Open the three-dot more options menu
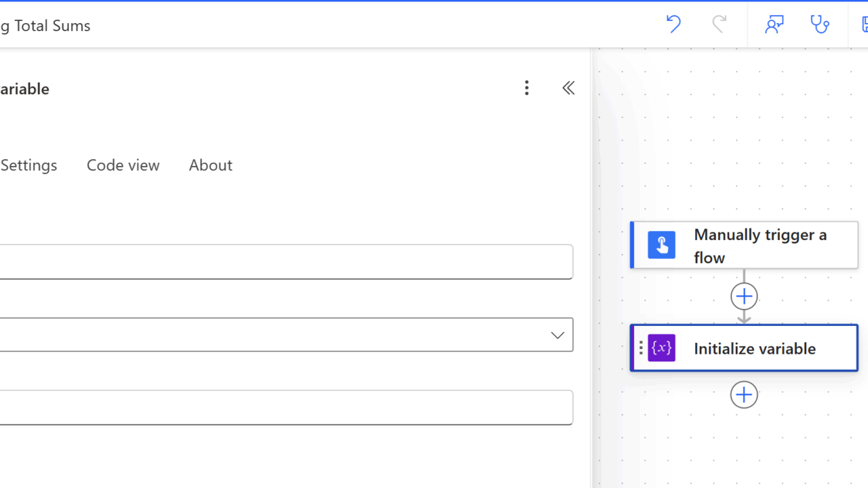 click(x=526, y=88)
